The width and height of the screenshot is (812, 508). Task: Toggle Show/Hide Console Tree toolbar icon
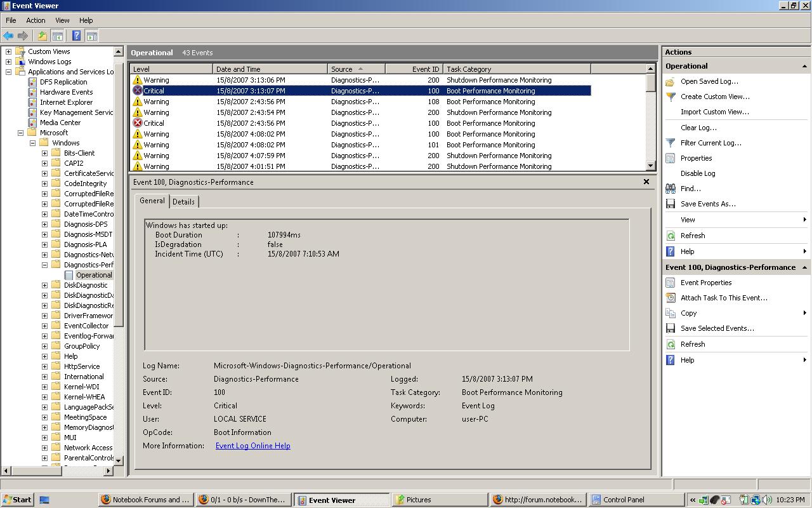[x=57, y=36]
